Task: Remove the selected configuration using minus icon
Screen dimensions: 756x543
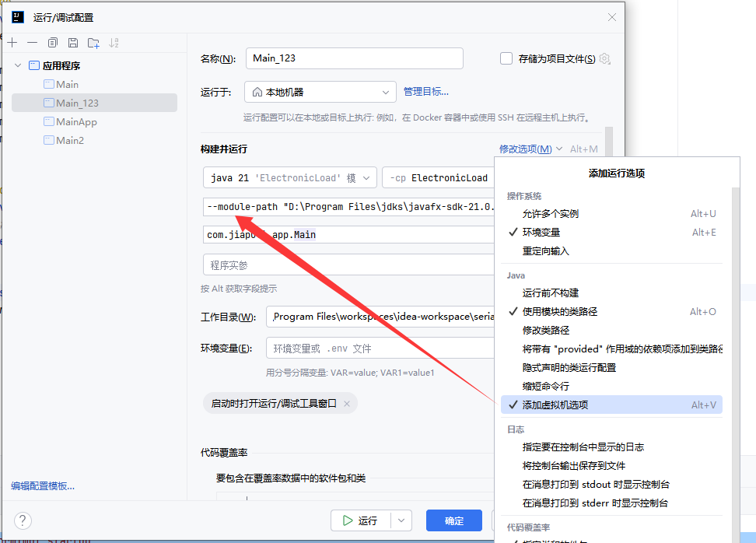Action: 31,43
